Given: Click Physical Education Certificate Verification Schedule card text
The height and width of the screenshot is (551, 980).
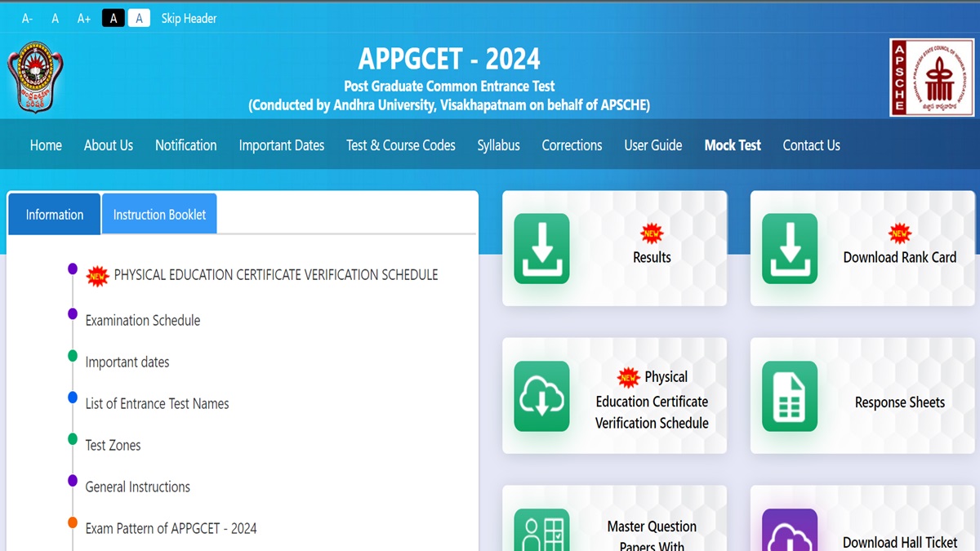Looking at the screenshot, I should click(652, 400).
